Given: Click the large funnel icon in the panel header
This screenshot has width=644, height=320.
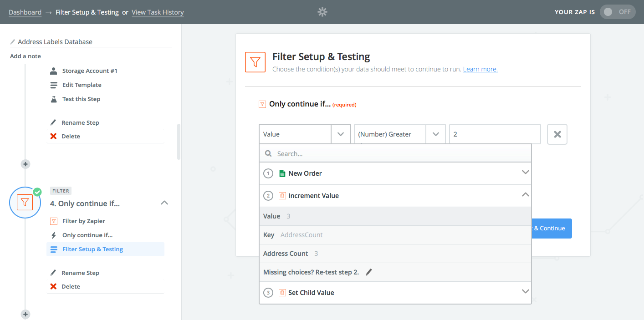Looking at the screenshot, I should click(x=255, y=62).
